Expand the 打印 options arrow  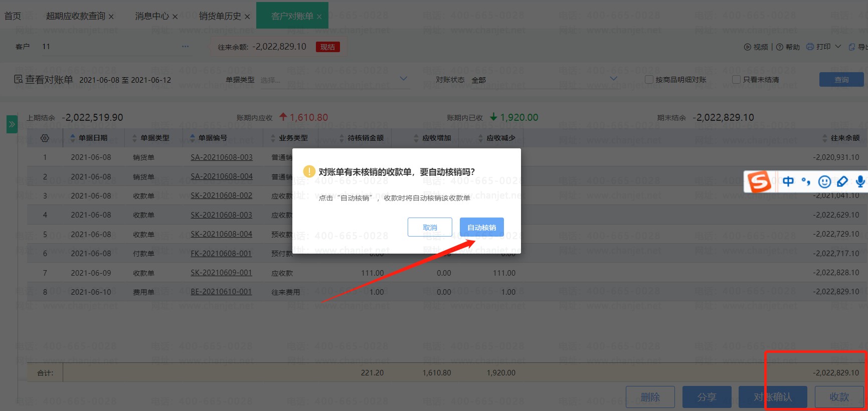click(838, 47)
